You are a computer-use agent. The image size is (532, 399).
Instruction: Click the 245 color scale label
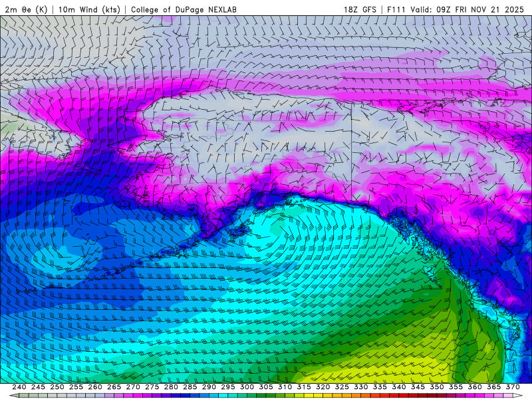[38, 387]
